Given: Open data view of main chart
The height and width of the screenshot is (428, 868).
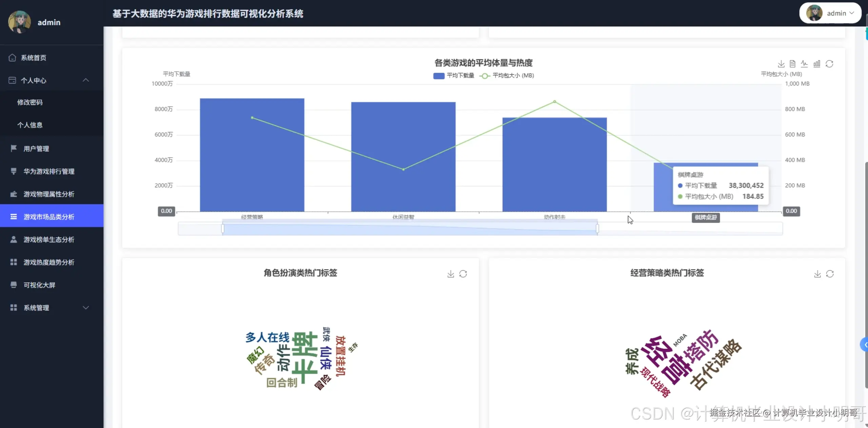Looking at the screenshot, I should (792, 64).
